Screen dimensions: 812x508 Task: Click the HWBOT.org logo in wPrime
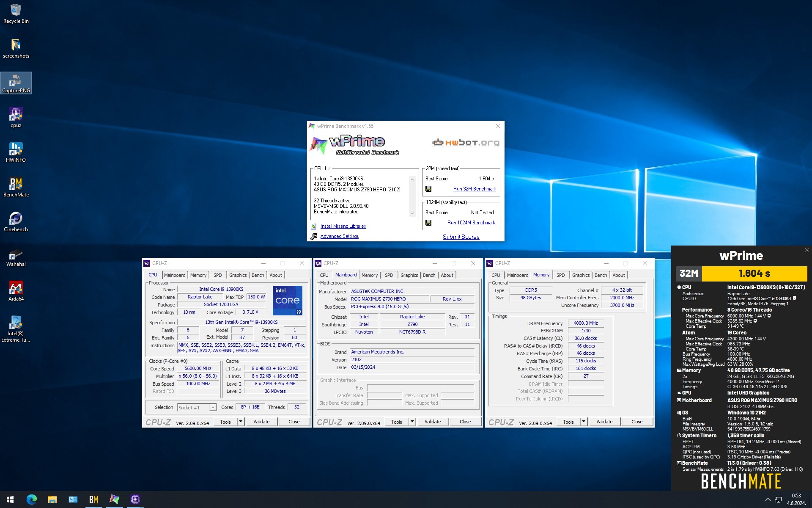point(466,143)
